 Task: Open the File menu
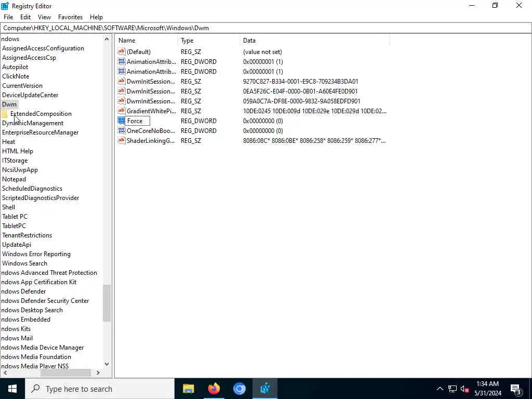(x=8, y=17)
